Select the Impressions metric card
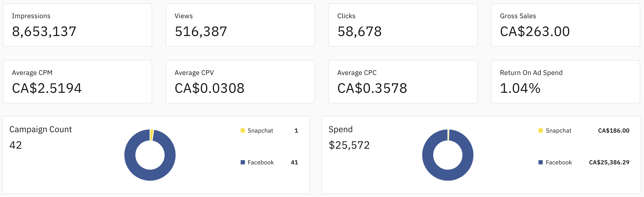The image size is (644, 197). (x=78, y=25)
